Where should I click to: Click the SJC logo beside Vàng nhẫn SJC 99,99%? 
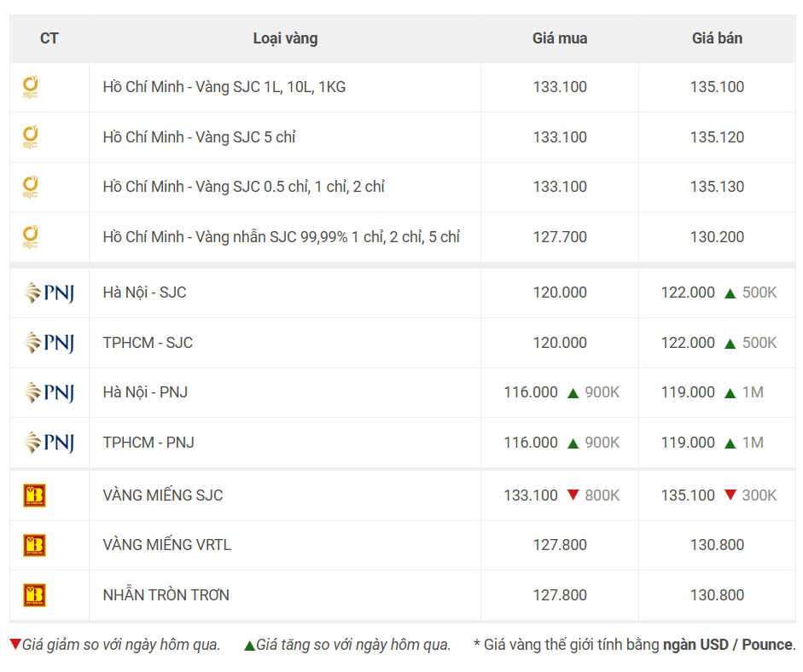[x=30, y=237]
